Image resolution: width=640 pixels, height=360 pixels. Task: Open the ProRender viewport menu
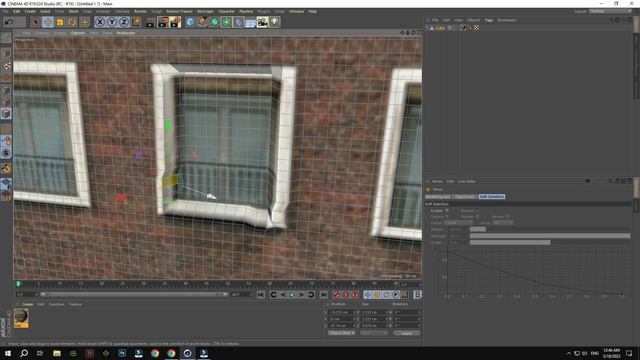126,33
